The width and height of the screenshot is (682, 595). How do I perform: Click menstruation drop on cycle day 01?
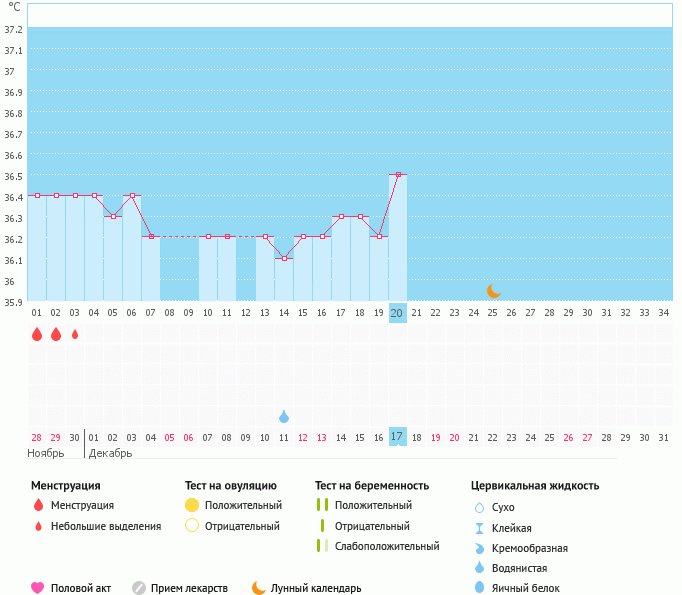point(37,334)
